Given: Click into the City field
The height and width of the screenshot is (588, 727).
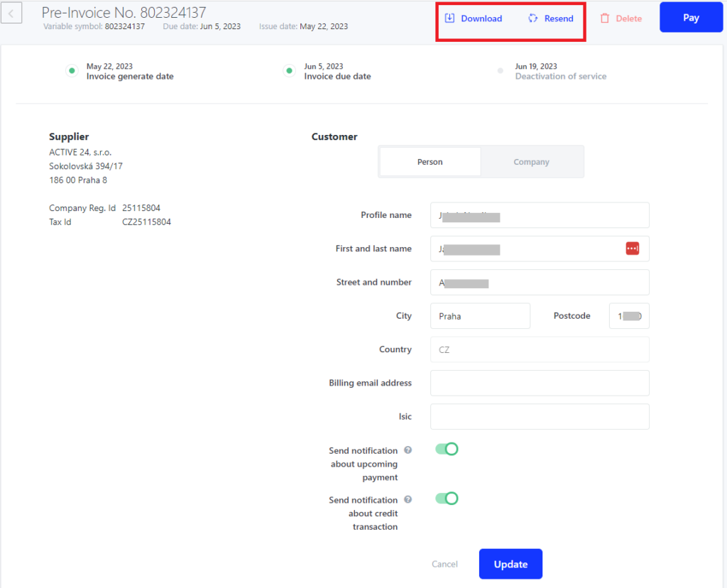Looking at the screenshot, I should [480, 316].
